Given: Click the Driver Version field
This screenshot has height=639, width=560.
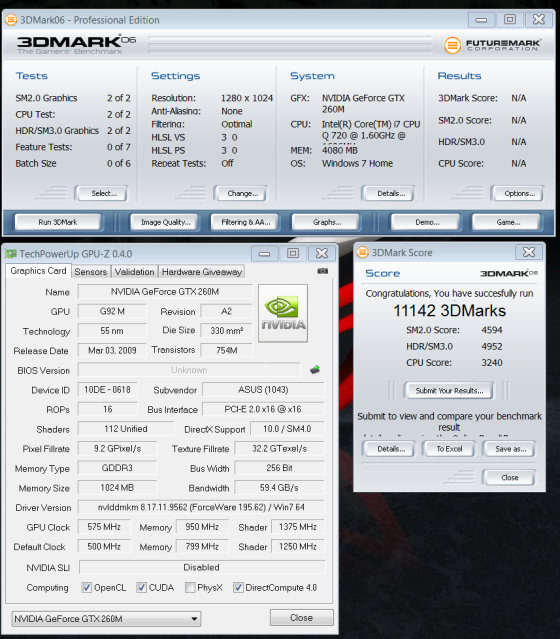Looking at the screenshot, I should 201,507.
